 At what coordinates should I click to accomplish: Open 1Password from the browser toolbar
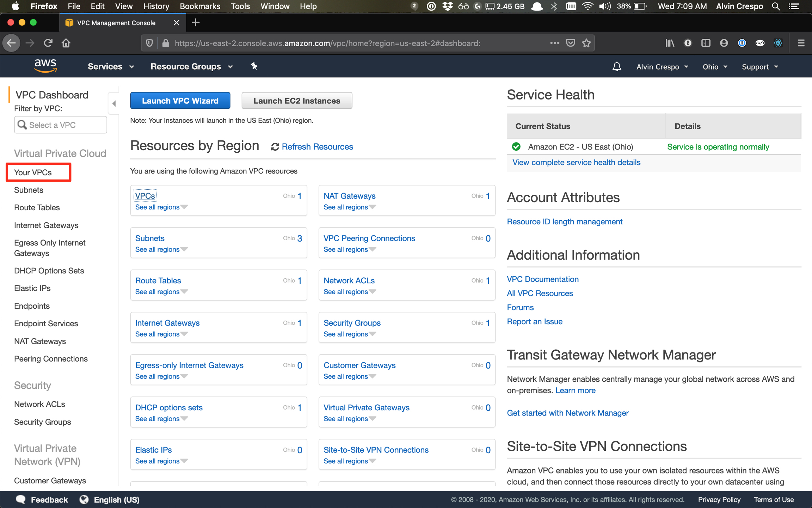tap(742, 43)
